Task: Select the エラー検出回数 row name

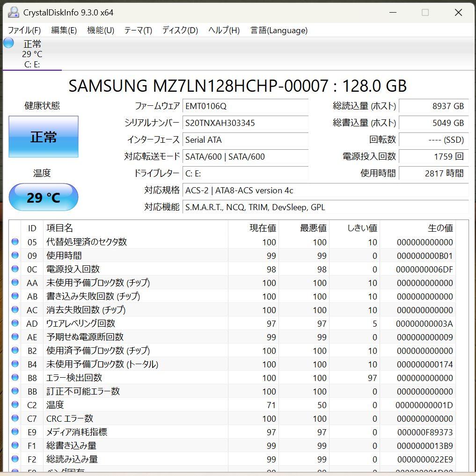Action: click(x=74, y=378)
